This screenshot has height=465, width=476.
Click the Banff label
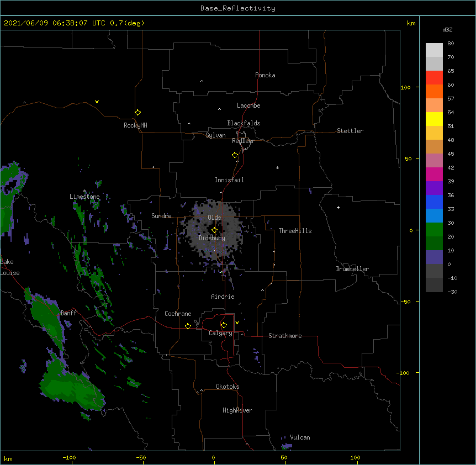(68, 313)
